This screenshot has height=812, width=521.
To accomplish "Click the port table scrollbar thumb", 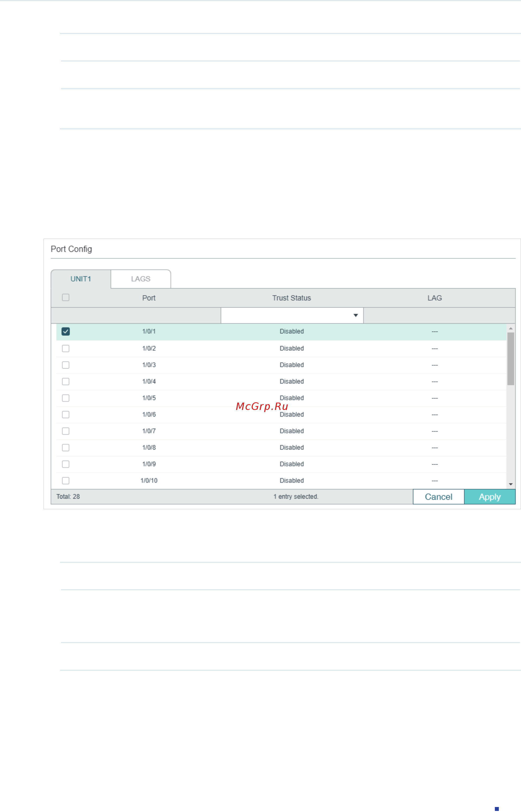I will coord(511,358).
